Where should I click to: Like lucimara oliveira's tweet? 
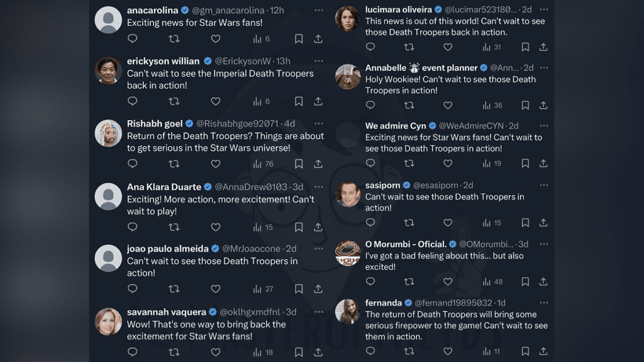pos(448,47)
